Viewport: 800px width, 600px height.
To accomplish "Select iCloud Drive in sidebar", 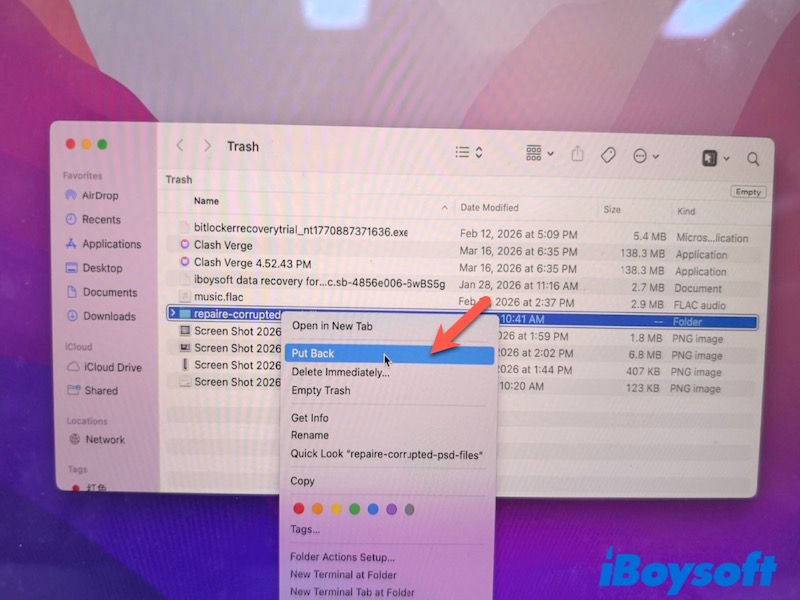I will pyautogui.click(x=112, y=367).
